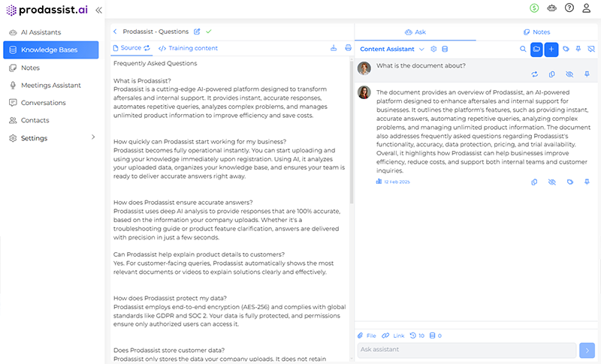
Task: Open Content Assistant settings gear
Action: [433, 49]
